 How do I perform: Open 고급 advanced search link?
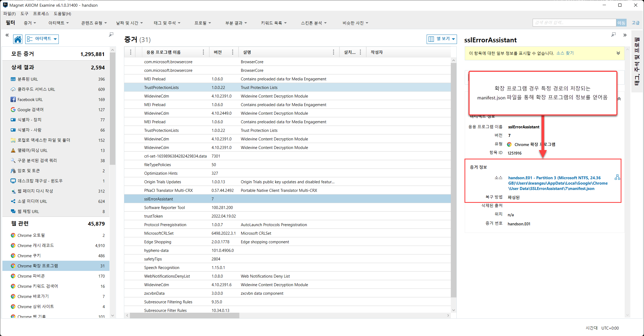(635, 23)
